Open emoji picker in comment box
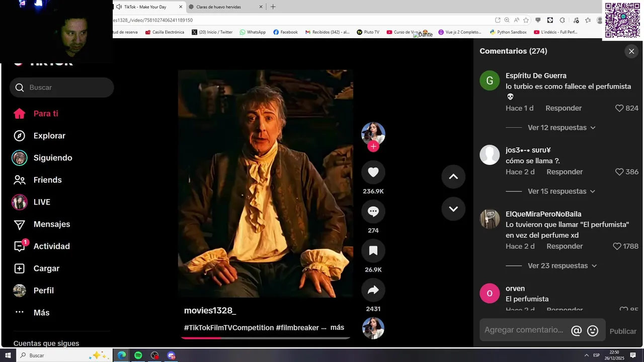 [593, 330]
